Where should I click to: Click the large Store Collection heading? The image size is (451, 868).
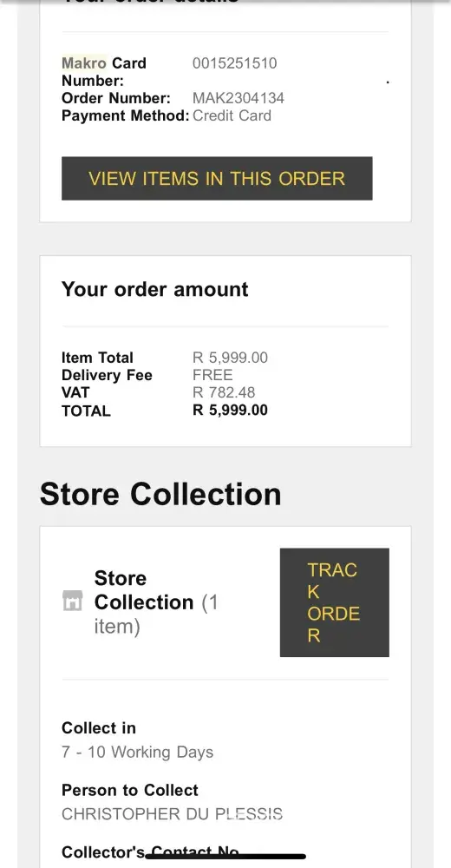coord(160,494)
